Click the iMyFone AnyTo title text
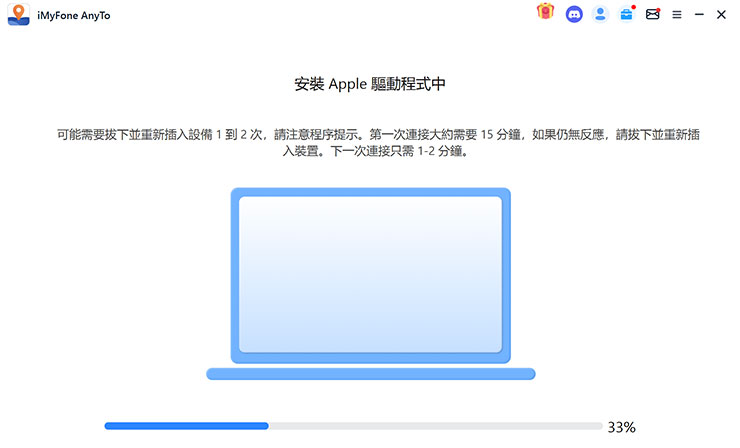The height and width of the screenshot is (448, 740). tap(74, 16)
